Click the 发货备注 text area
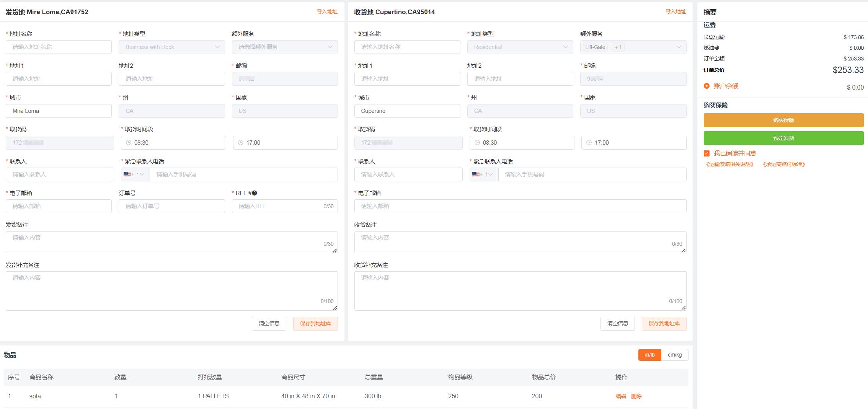868x409 pixels. 172,242
